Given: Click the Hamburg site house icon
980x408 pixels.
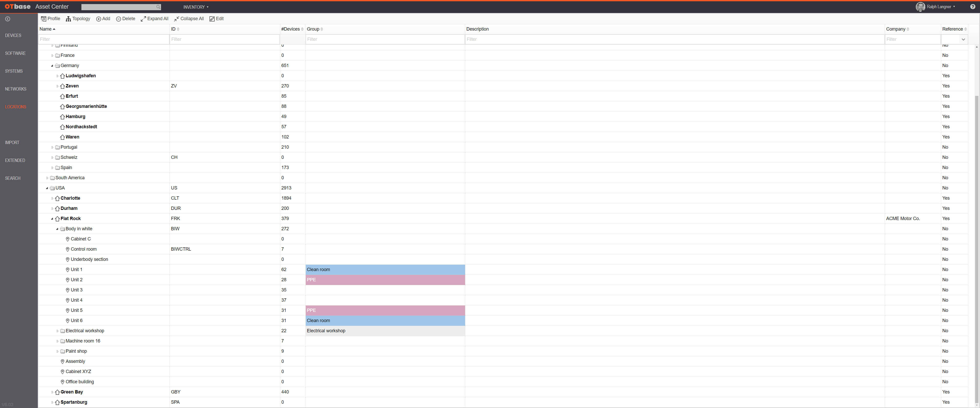Looking at the screenshot, I should pos(62,117).
